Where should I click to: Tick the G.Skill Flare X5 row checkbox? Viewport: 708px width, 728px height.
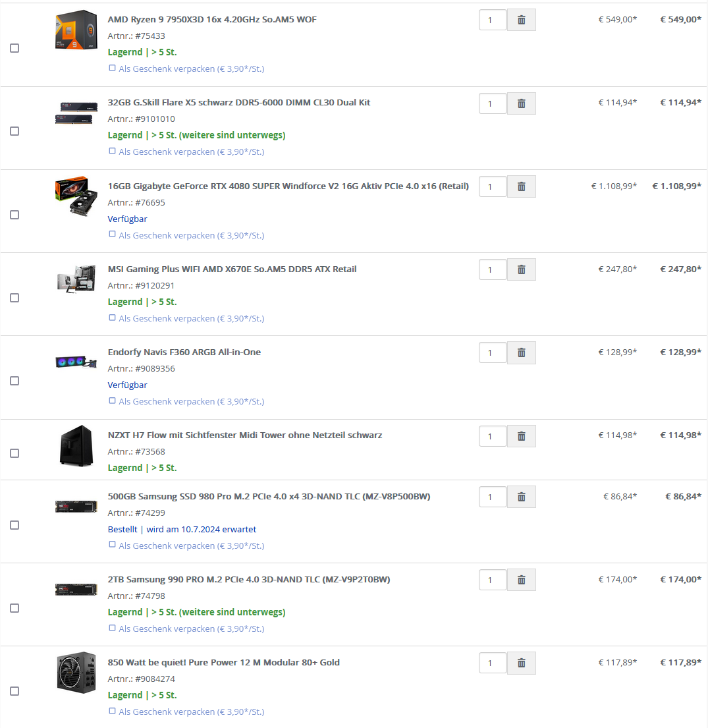tap(14, 131)
